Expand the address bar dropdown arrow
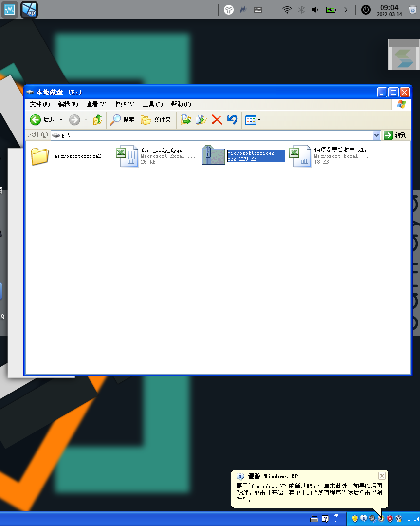This screenshot has width=420, height=526. pos(376,135)
